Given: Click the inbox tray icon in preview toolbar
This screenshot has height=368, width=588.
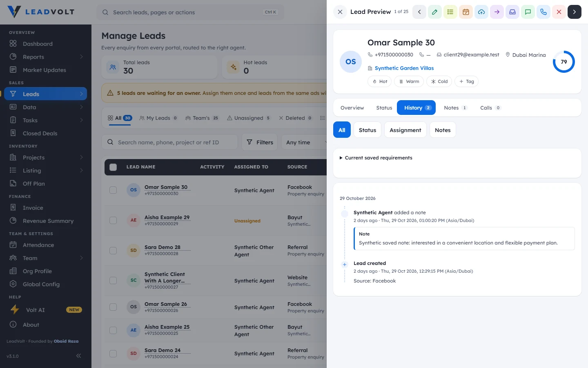Looking at the screenshot, I should [512, 12].
